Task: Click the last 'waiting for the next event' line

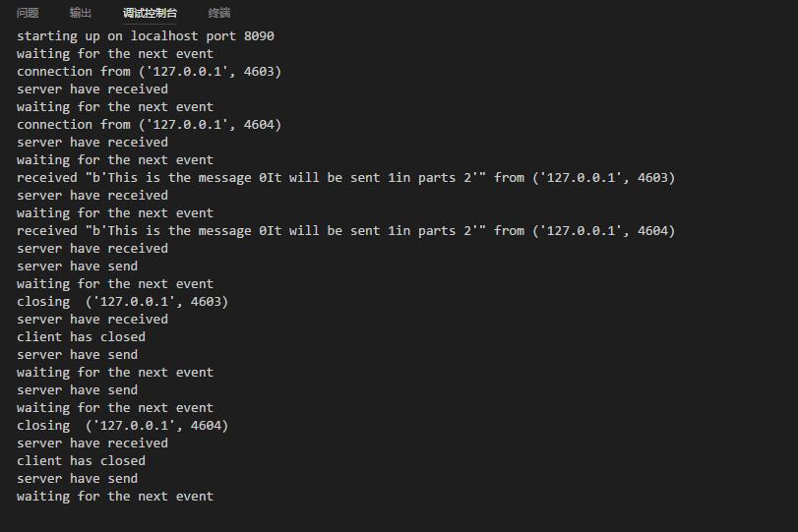Action: pos(115,497)
